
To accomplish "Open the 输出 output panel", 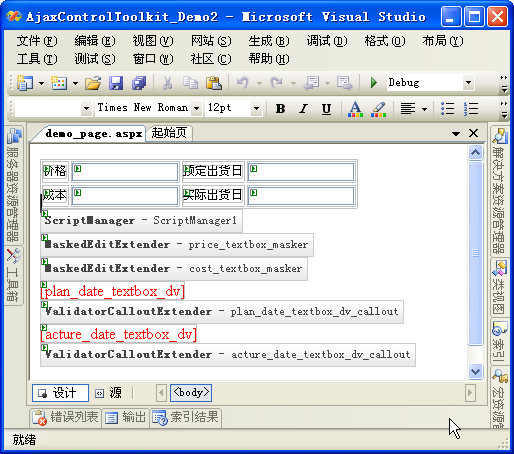I will click(126, 417).
